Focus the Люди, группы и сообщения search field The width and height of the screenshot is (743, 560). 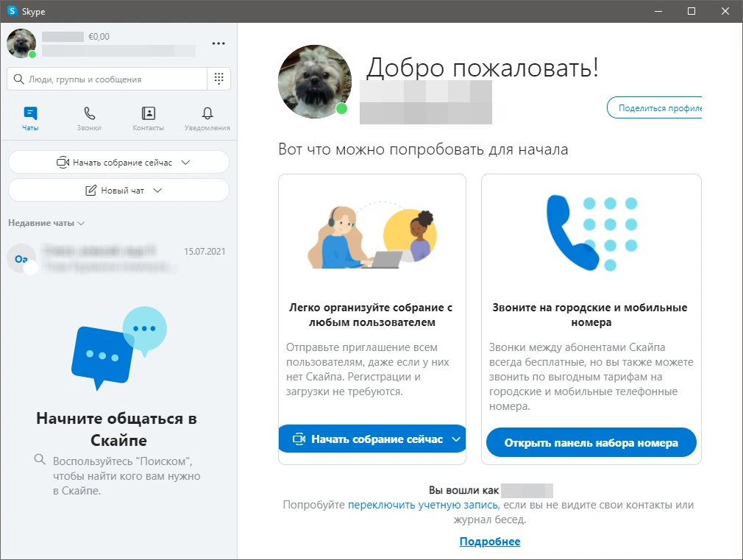pos(107,79)
